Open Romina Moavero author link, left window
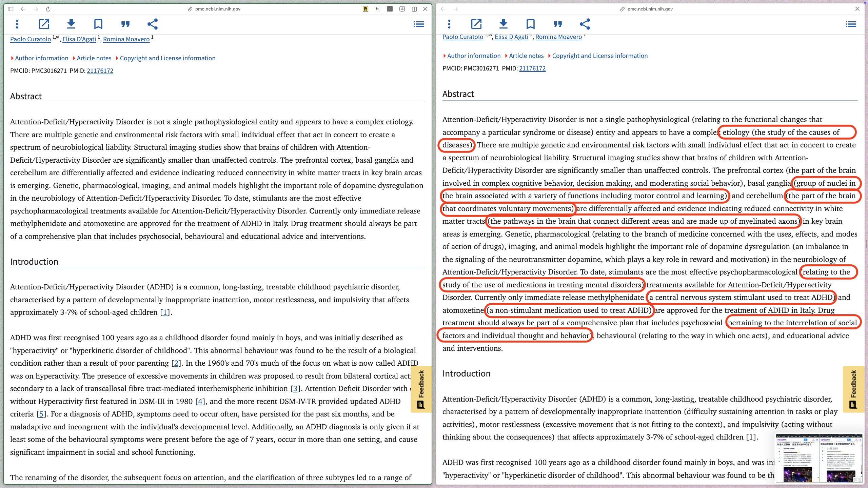This screenshot has width=868, height=488. pyautogui.click(x=126, y=39)
